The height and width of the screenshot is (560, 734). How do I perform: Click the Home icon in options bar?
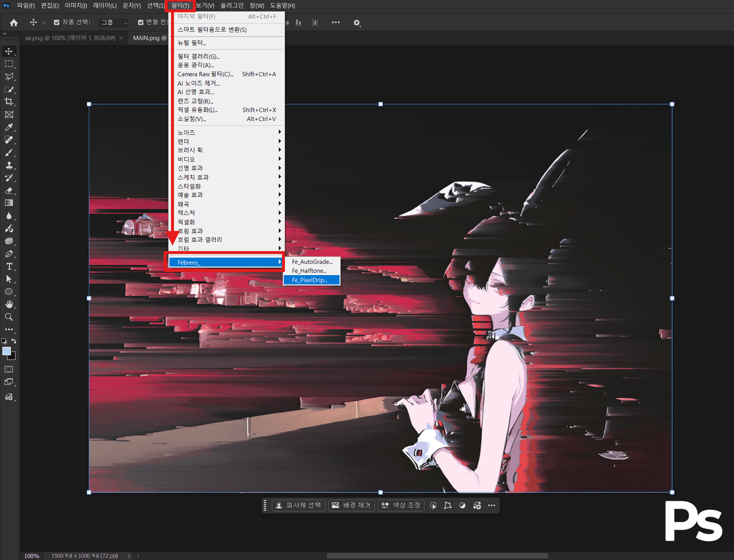(x=13, y=23)
